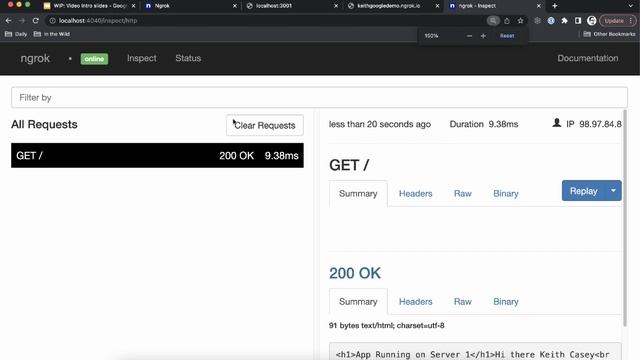Screen dimensions: 640x360
Task: Click the Update button in Chrome toolbar
Action: [x=618, y=20]
